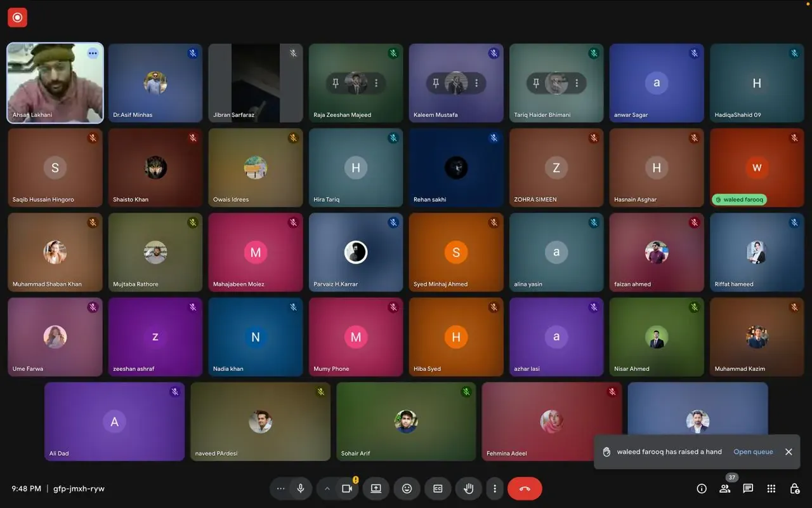The height and width of the screenshot is (508, 812).
Task: Select the ZOHRA SIMEEN participant tile
Action: tap(556, 168)
